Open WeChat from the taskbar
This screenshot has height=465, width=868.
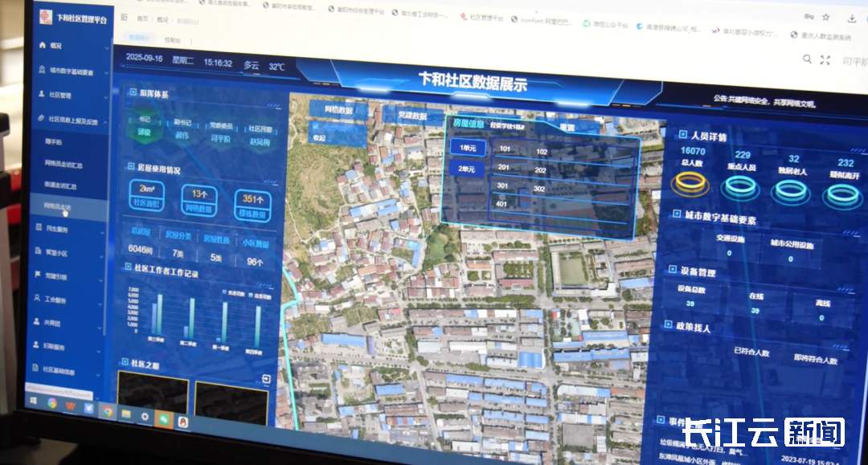(x=164, y=417)
